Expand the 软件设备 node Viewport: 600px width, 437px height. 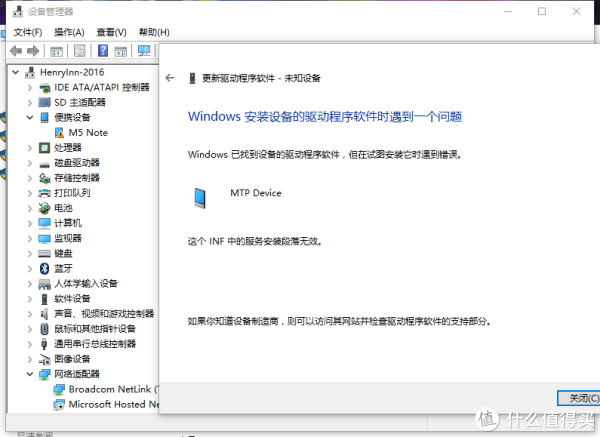click(30, 299)
